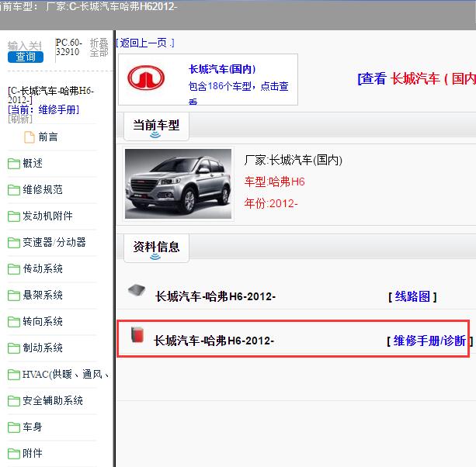Click folder icon beside 安全辅助系统

click(14, 401)
